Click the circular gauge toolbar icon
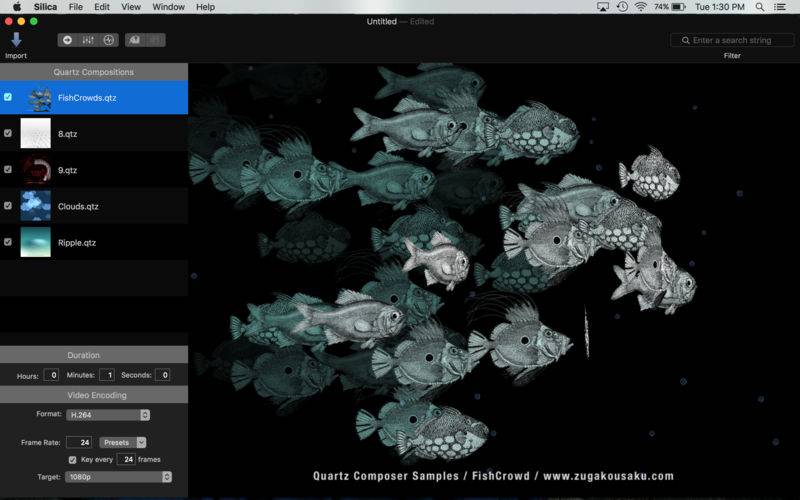800x500 pixels. click(x=109, y=40)
